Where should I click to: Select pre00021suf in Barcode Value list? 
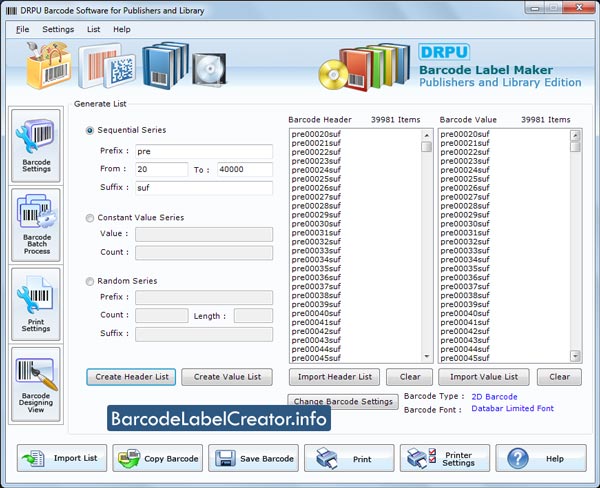pos(465,143)
